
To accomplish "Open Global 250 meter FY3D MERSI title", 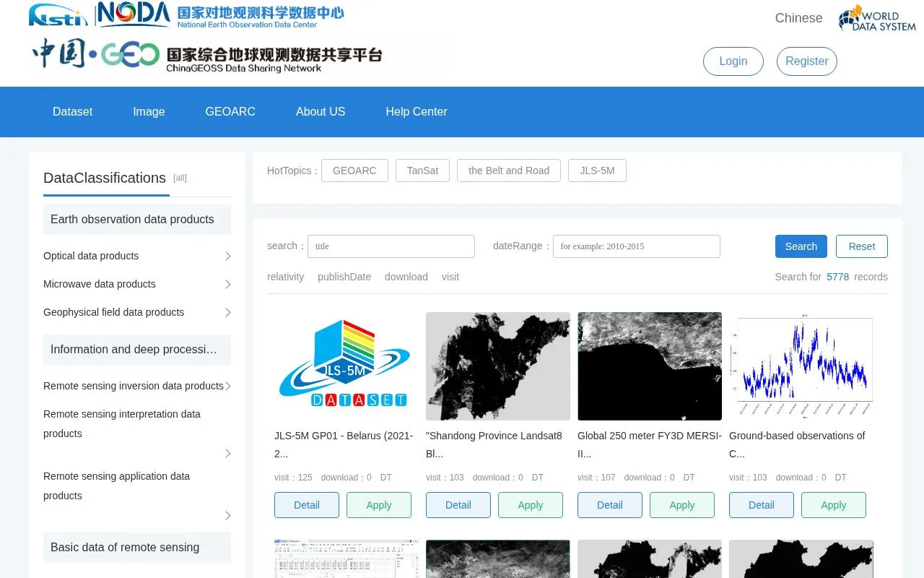I will pyautogui.click(x=650, y=445).
